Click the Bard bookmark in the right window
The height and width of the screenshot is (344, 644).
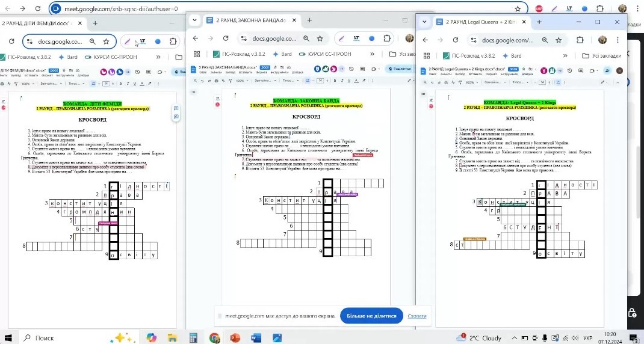tap(511, 56)
